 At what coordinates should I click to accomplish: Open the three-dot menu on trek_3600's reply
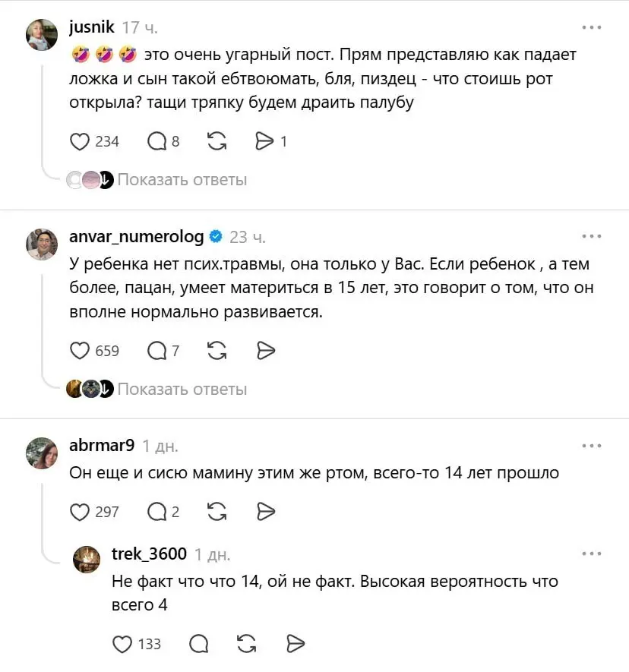tap(592, 554)
